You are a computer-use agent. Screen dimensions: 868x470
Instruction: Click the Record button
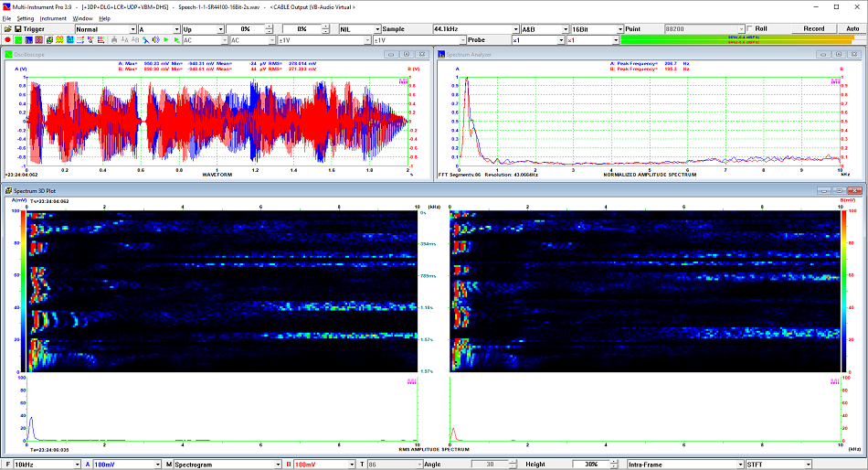813,28
